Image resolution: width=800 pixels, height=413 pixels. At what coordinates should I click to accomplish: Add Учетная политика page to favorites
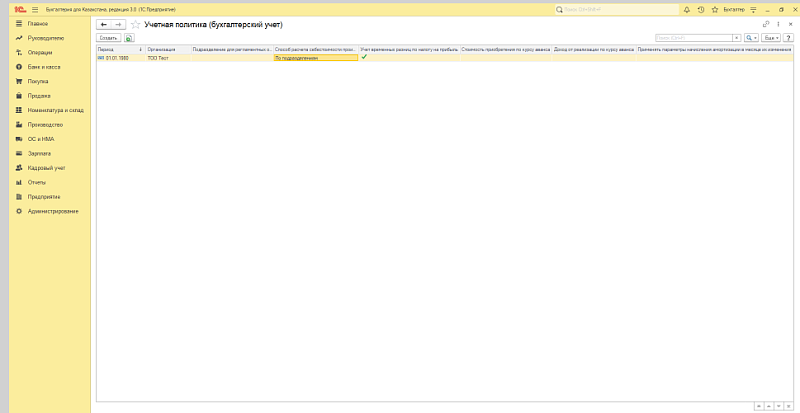pos(135,23)
